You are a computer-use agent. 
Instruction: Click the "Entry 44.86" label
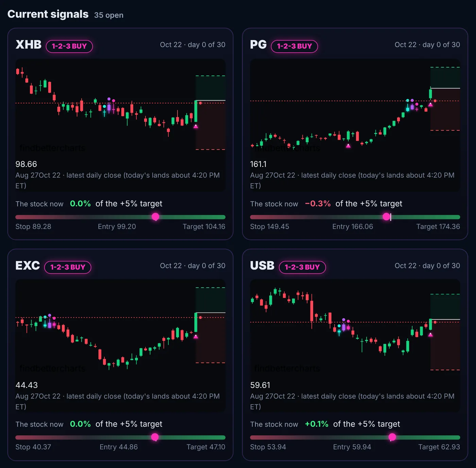pyautogui.click(x=119, y=447)
